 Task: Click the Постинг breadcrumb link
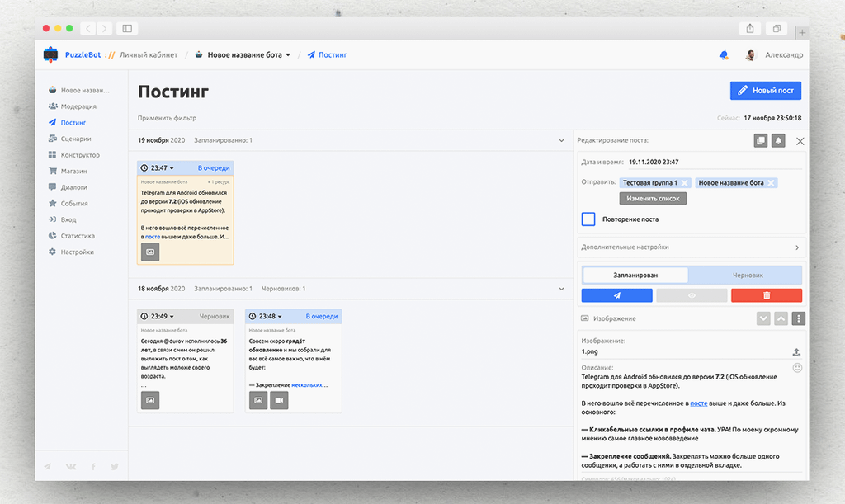tap(327, 55)
